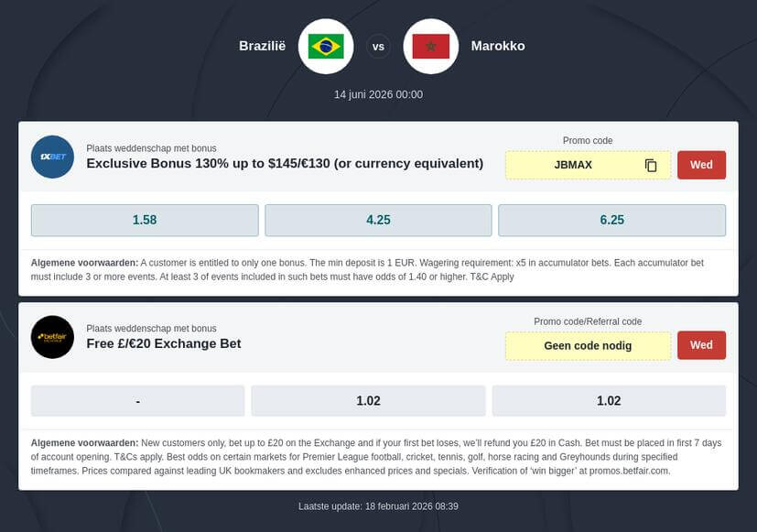
Task: Select the 6.25 odds for Morocco
Action: 611,220
